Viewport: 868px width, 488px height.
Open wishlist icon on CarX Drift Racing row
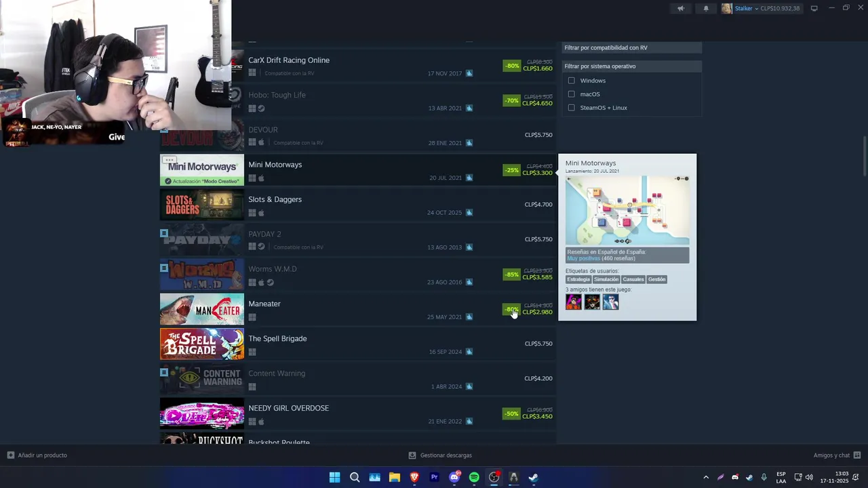(469, 73)
